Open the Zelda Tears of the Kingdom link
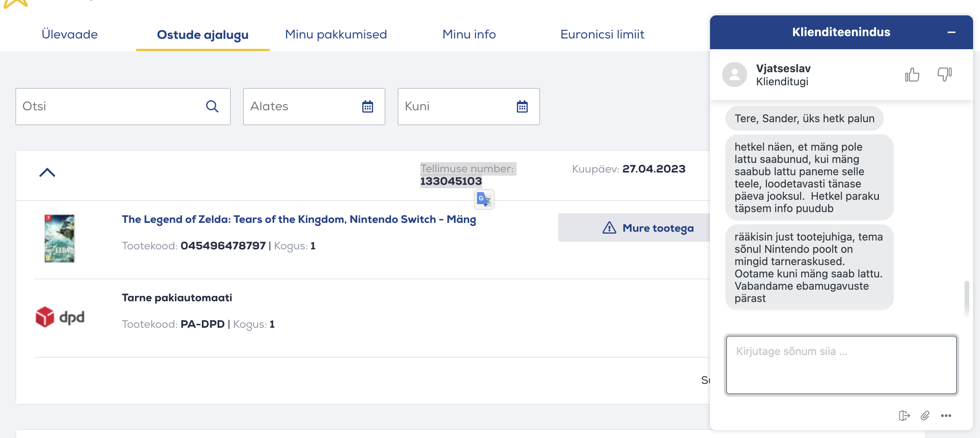Viewport: 980px width, 438px height. 299,219
